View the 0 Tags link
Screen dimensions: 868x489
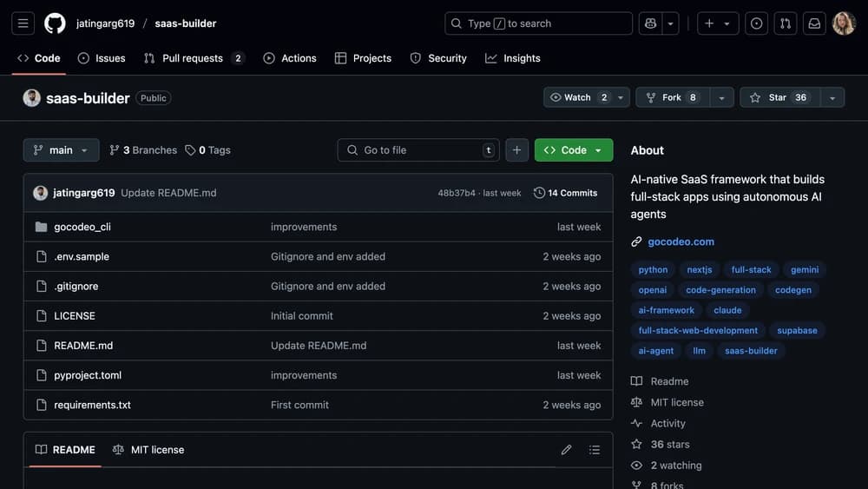[207, 150]
